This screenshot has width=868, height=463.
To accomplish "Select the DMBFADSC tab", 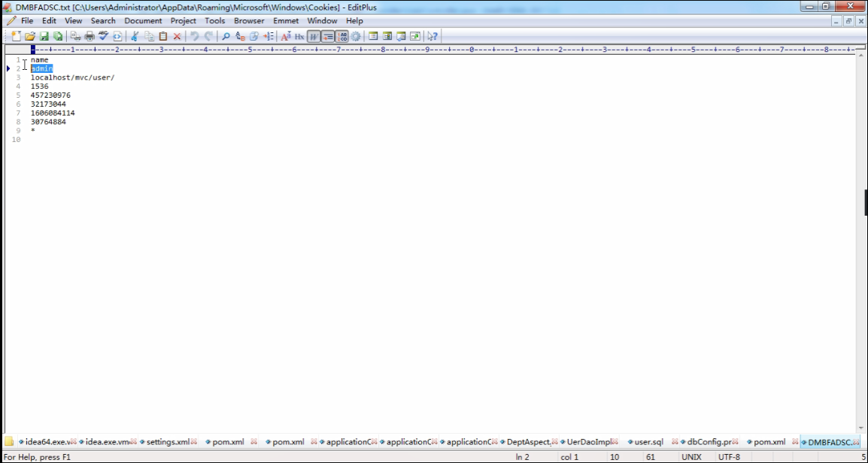I will point(829,442).
